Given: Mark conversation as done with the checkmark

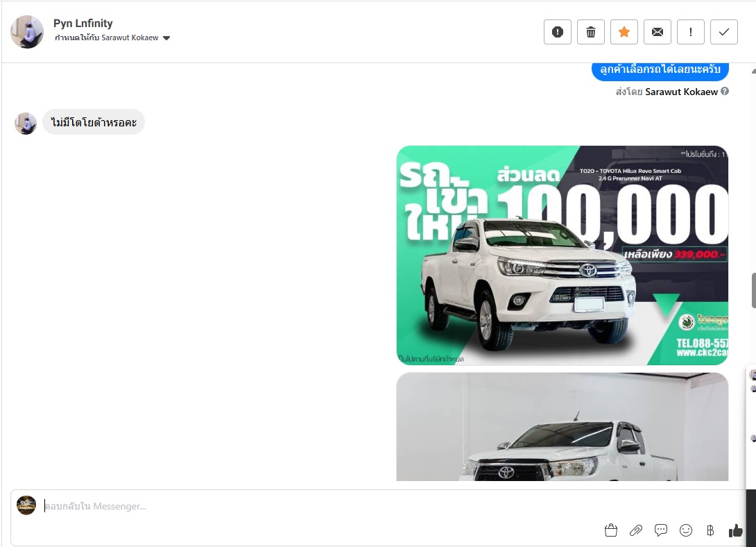Looking at the screenshot, I should 723,32.
